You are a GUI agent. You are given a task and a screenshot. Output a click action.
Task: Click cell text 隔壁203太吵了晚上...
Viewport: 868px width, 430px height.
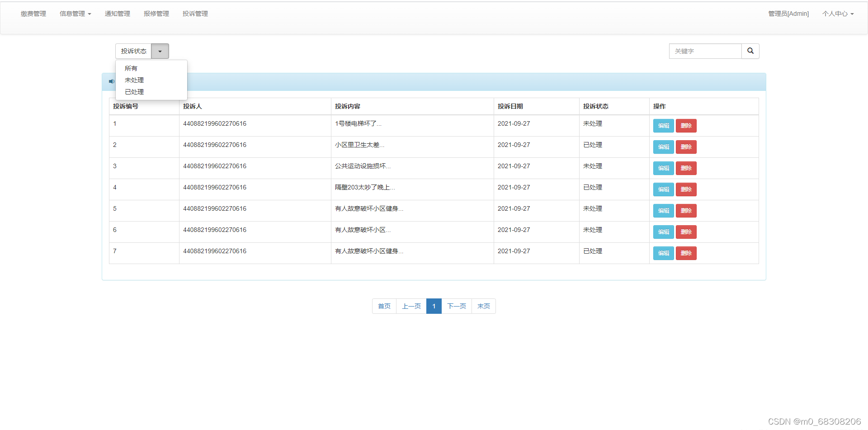point(365,187)
